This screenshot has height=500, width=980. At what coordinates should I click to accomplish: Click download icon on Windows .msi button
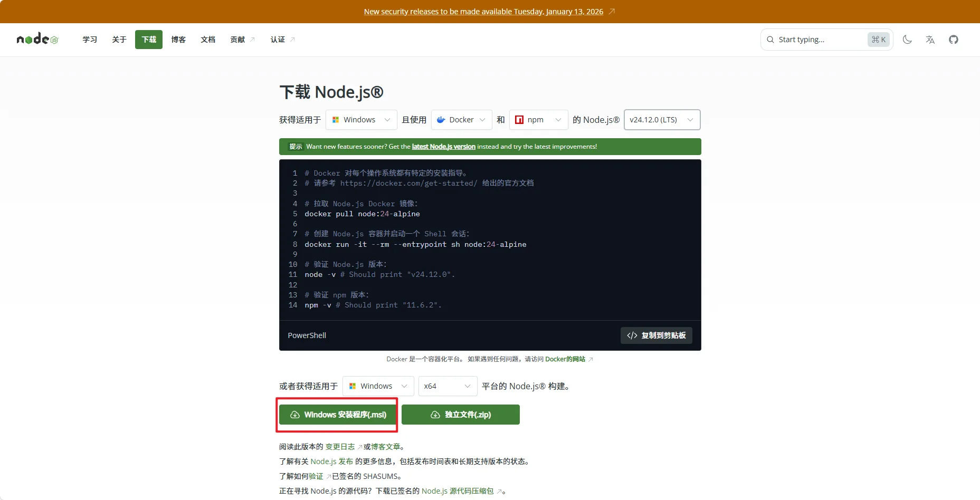(295, 415)
